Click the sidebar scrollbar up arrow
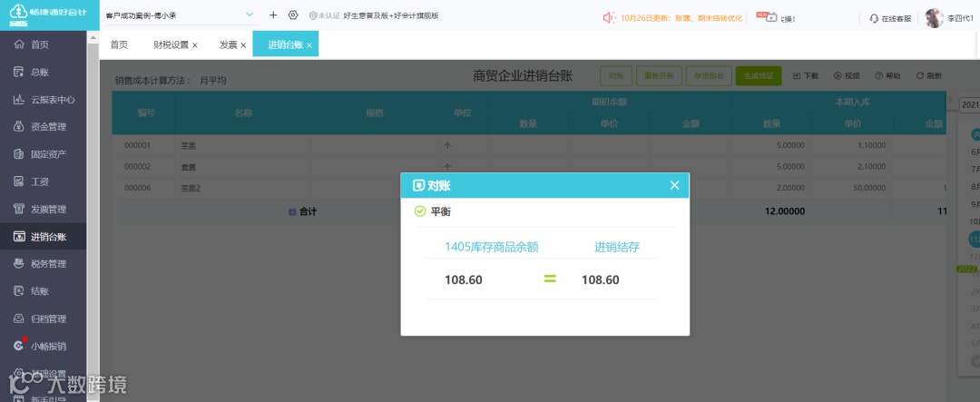 (x=93, y=37)
